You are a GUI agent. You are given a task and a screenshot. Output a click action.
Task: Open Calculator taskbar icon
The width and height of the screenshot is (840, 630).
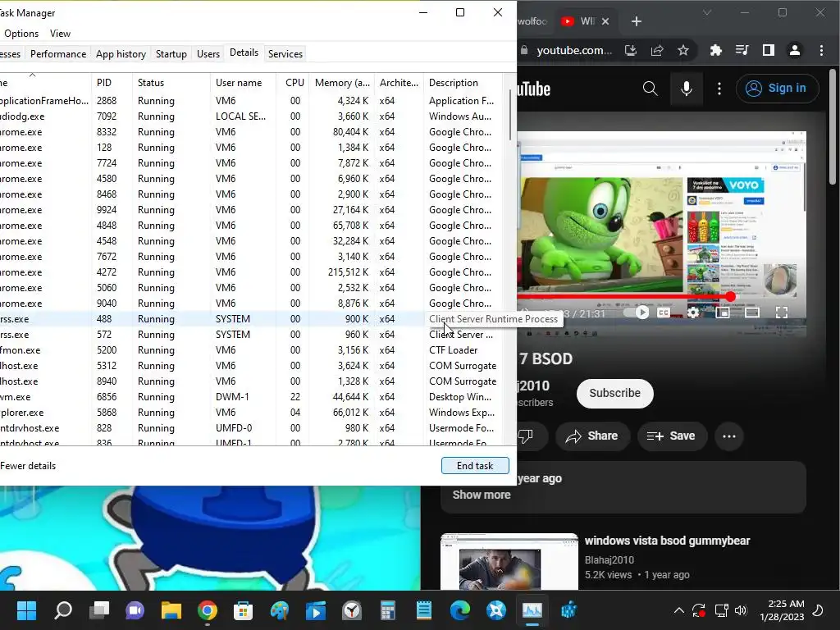[387, 610]
